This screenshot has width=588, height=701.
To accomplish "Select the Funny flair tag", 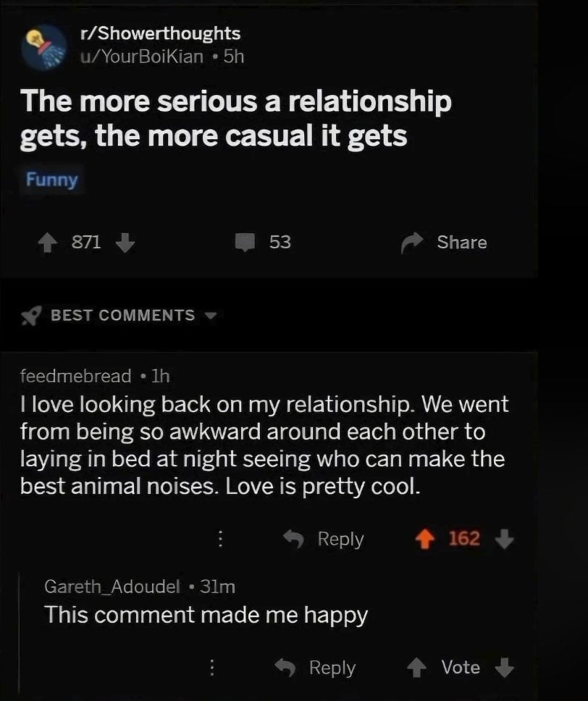I will point(52,180).
